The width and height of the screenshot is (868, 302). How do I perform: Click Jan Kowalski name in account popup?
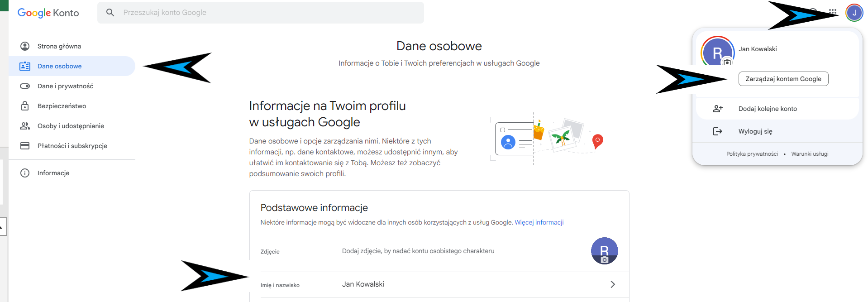pos(758,49)
